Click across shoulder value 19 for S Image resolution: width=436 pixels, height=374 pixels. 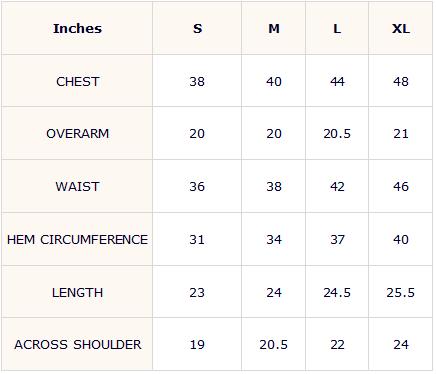(197, 344)
